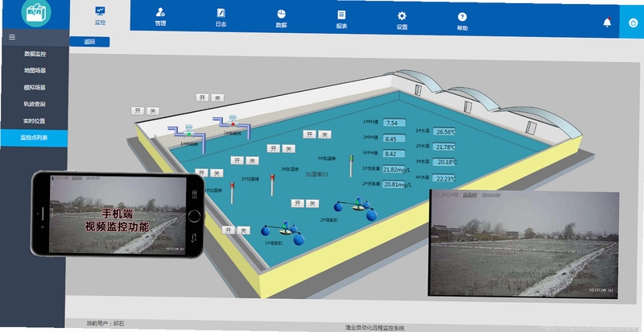Open the large camera video feed
This screenshot has width=644, height=332.
tap(523, 243)
